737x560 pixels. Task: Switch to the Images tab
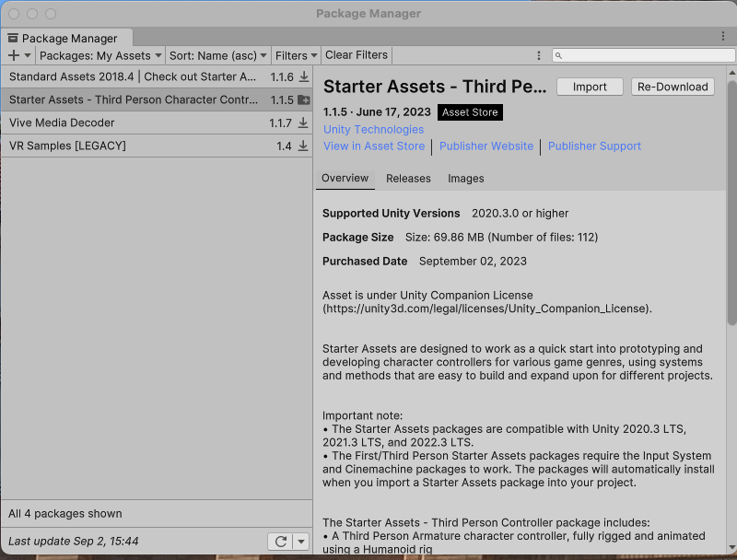coord(465,179)
